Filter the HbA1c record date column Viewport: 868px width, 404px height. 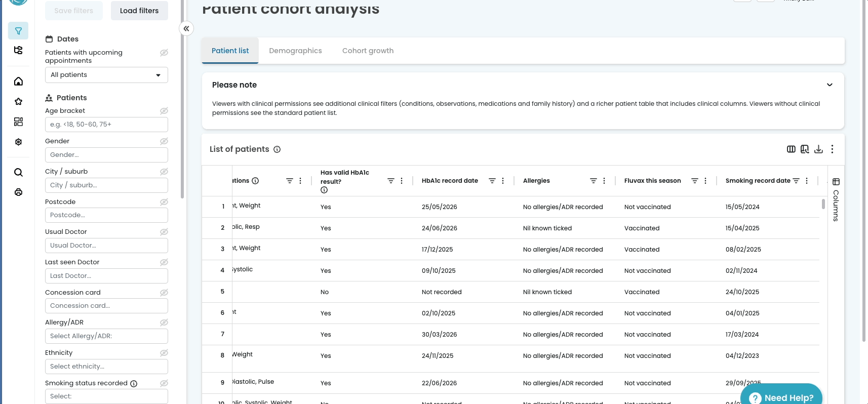tap(492, 181)
